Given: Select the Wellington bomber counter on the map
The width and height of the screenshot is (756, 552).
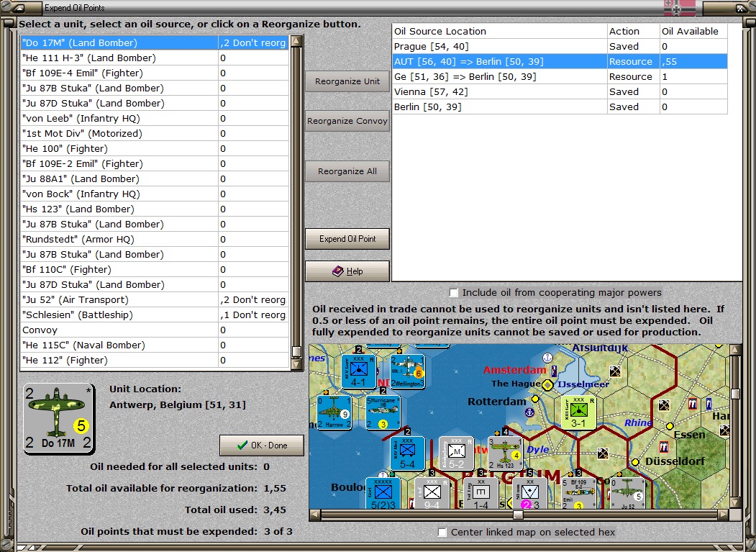Looking at the screenshot, I should click(407, 371).
